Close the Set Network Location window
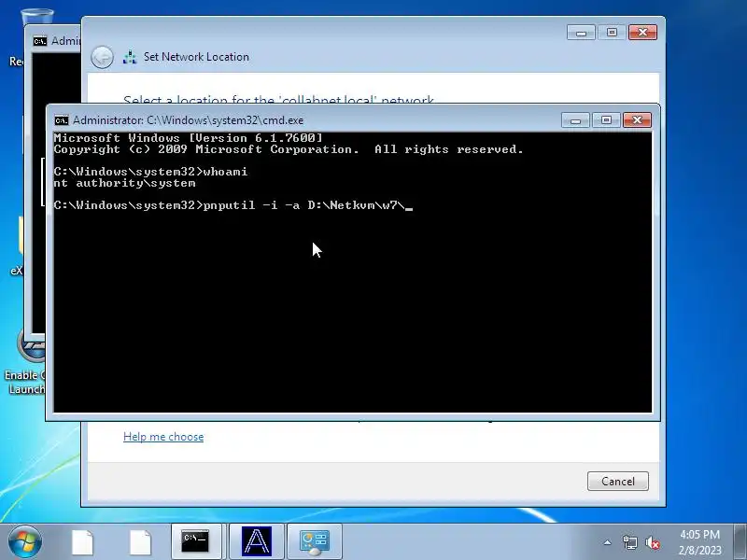Screen dimensions: 747x560 point(642,33)
